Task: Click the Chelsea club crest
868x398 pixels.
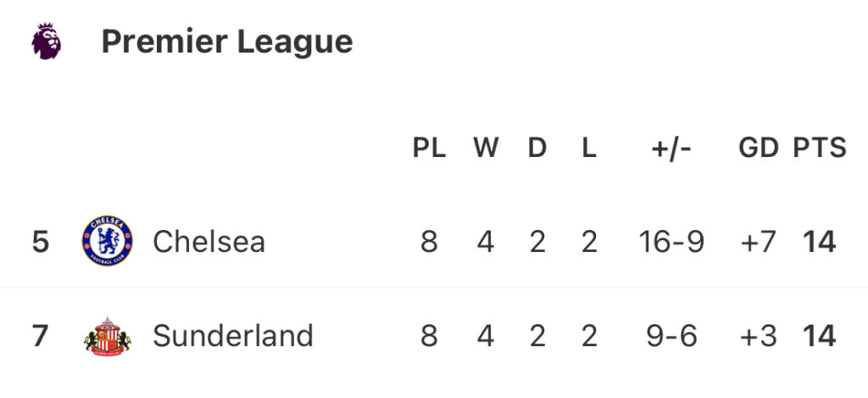Action: tap(107, 241)
